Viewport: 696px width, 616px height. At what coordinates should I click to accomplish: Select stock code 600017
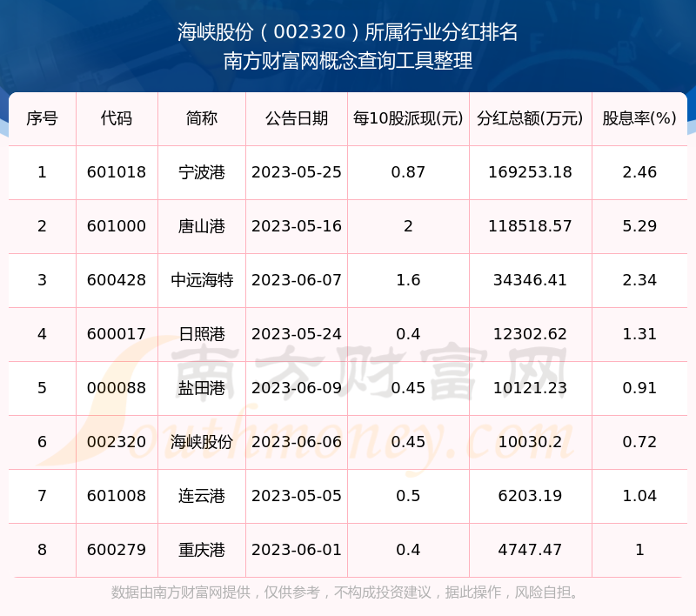click(117, 334)
